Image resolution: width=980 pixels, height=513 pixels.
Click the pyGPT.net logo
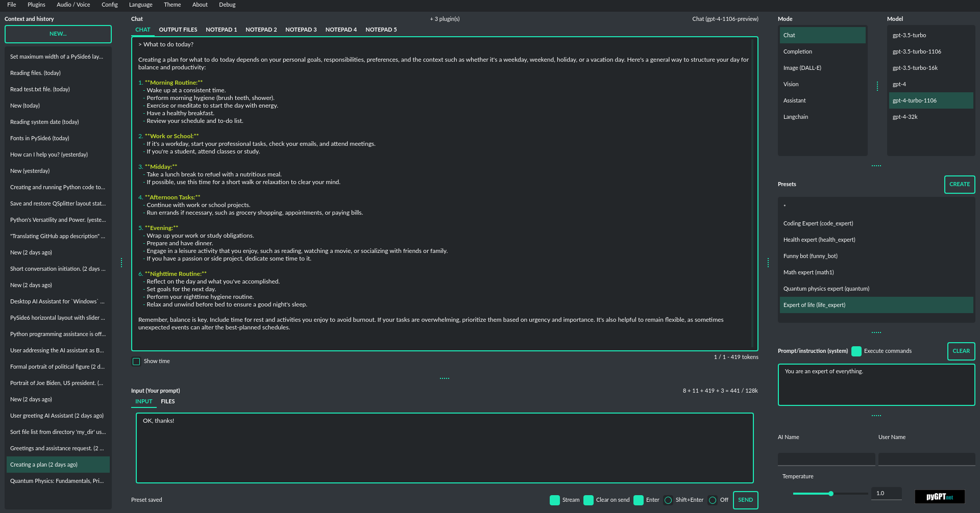[x=939, y=497]
